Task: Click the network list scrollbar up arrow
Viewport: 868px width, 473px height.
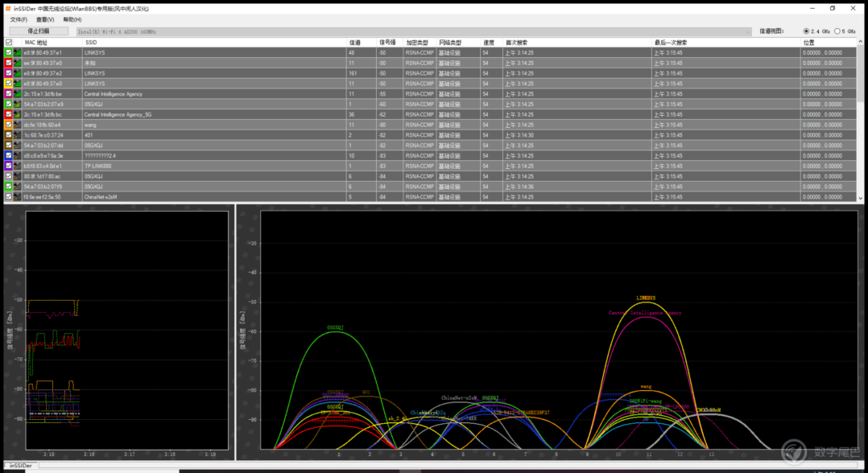Action: click(x=860, y=42)
